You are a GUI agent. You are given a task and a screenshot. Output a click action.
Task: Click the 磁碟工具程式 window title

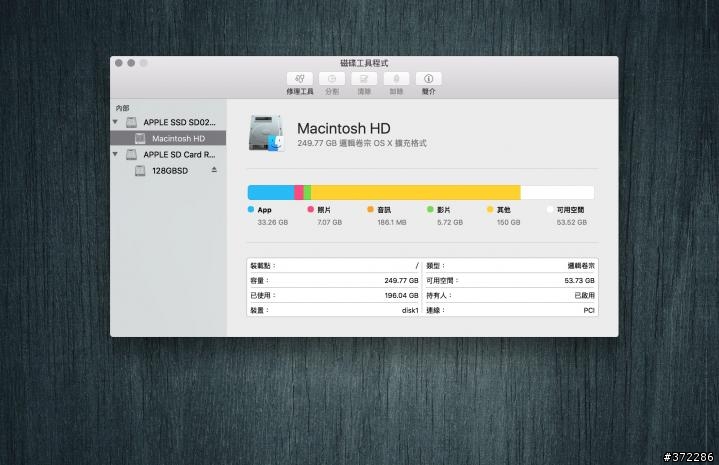(x=364, y=63)
